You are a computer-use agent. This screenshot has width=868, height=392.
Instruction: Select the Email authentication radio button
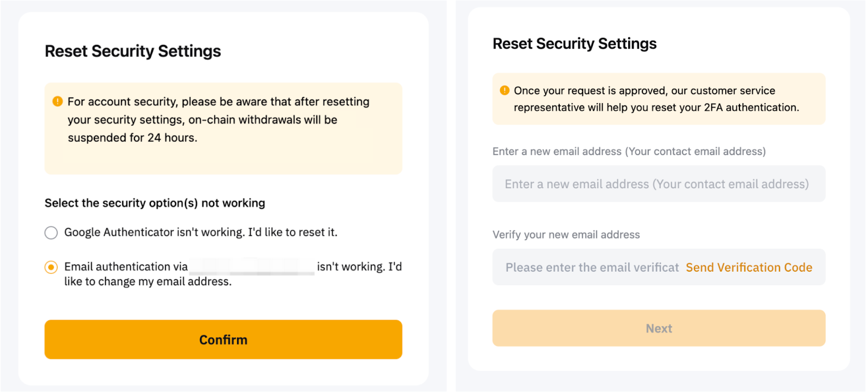pos(51,267)
